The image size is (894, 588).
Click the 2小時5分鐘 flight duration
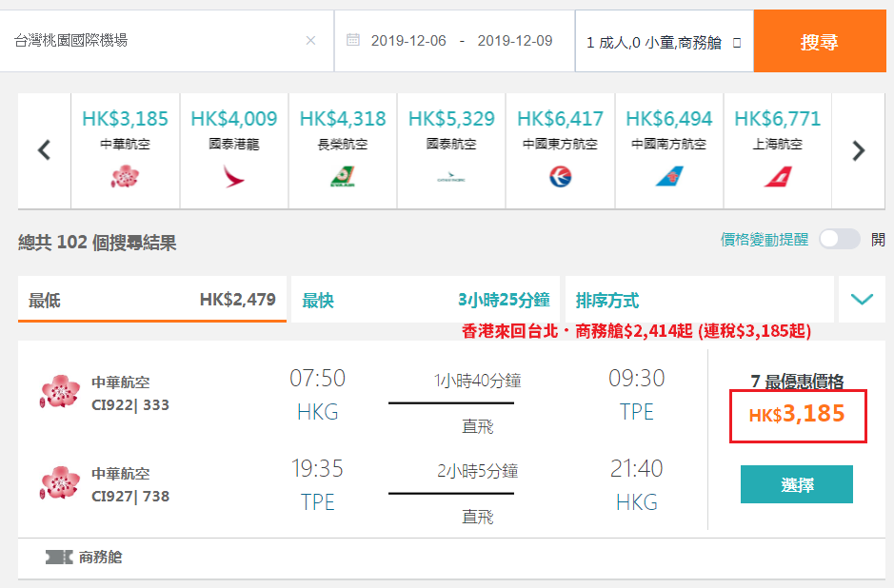click(x=478, y=471)
